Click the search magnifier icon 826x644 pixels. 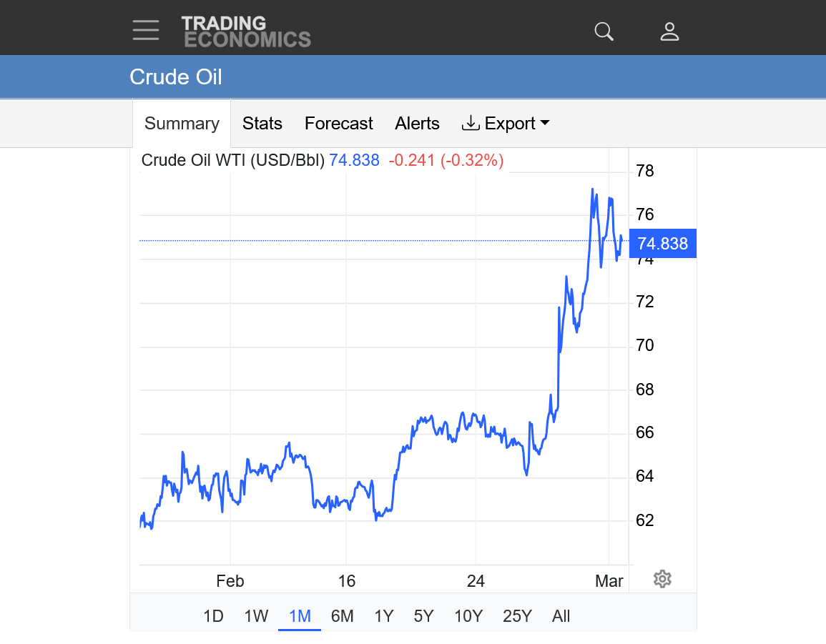point(604,31)
